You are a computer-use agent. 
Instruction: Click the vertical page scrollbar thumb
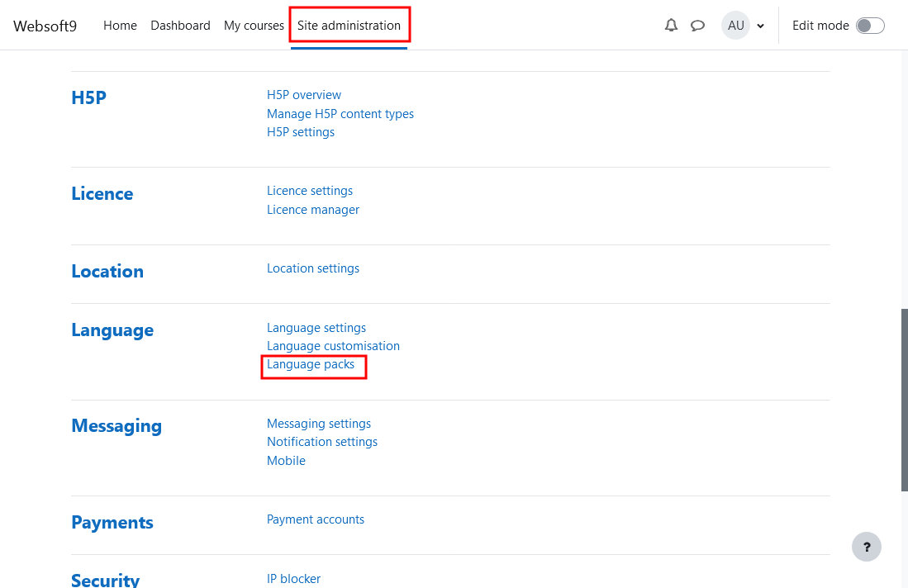(x=904, y=401)
